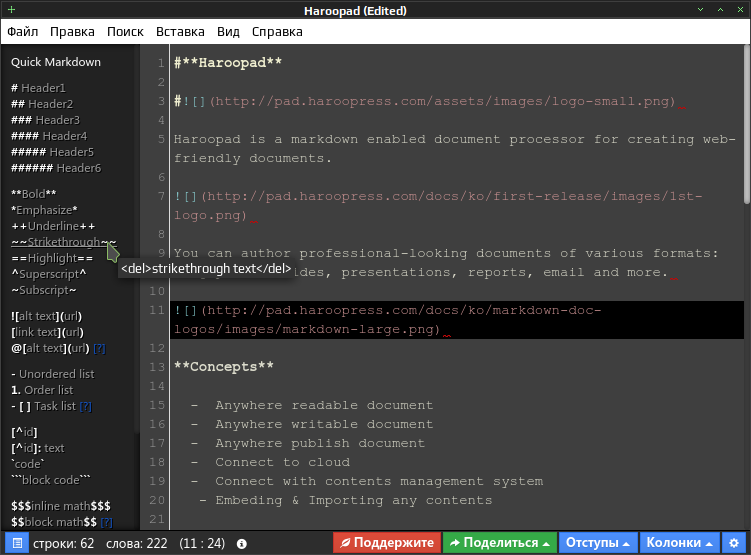Insert [^id]: text footnote definition
Screen dimensions: 751x555
coord(37,448)
